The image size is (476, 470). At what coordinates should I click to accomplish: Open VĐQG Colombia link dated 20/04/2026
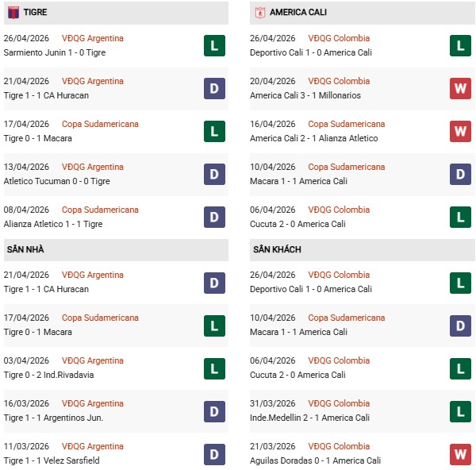click(339, 81)
